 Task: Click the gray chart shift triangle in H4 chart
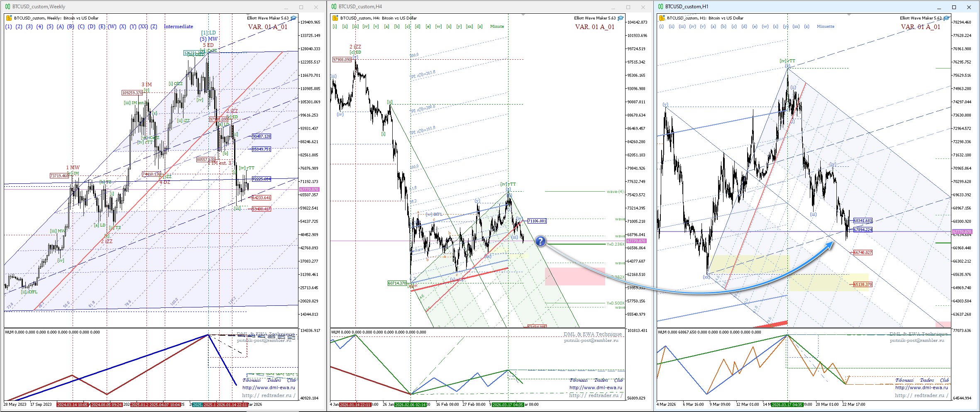[523, 15]
